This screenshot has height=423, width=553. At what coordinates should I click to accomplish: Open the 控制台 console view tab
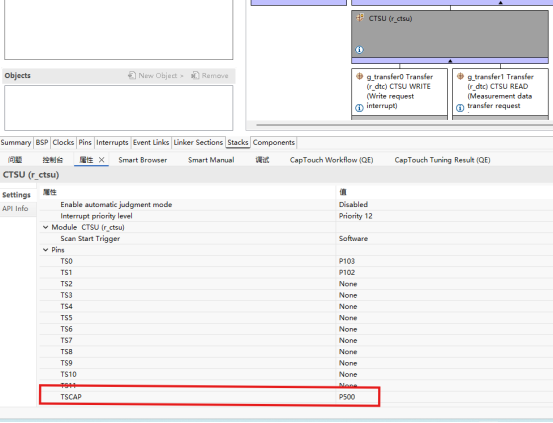coord(53,160)
